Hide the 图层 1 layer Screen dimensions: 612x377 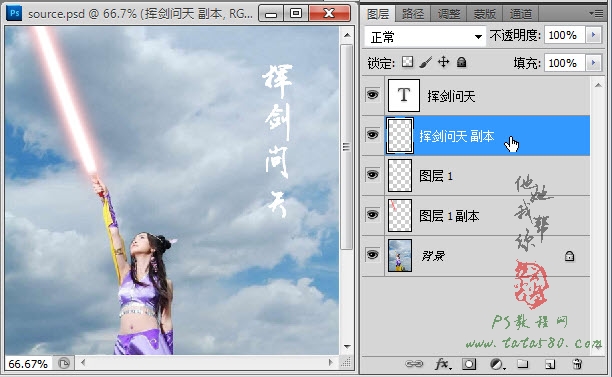(373, 174)
